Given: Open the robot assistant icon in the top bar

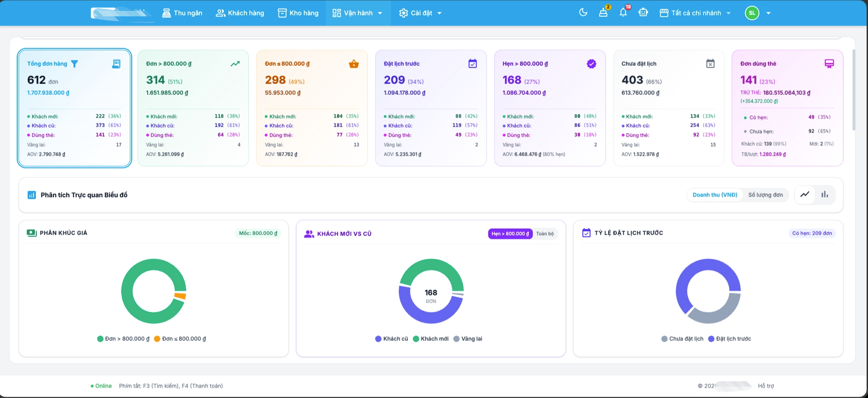Looking at the screenshot, I should (x=643, y=13).
